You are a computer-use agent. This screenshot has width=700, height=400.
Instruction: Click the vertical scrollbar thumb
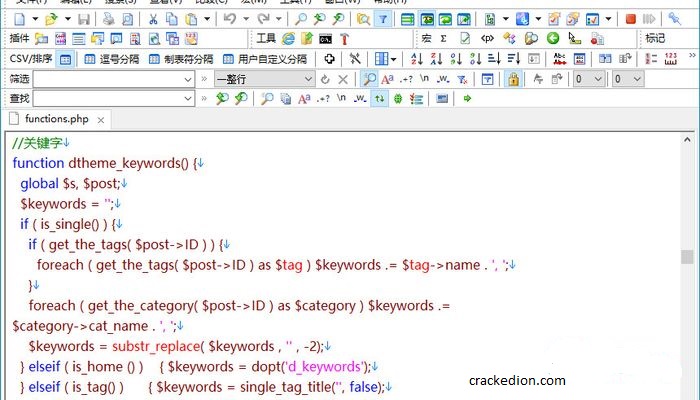687,257
